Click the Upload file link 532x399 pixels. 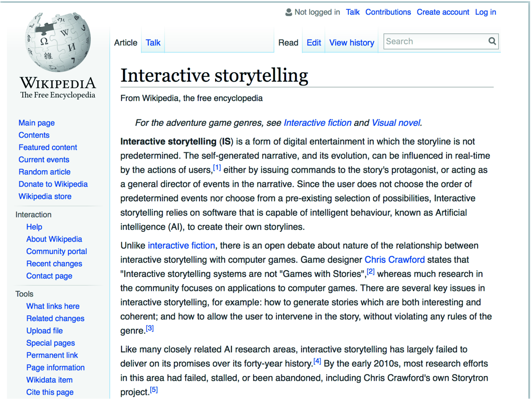(x=44, y=331)
